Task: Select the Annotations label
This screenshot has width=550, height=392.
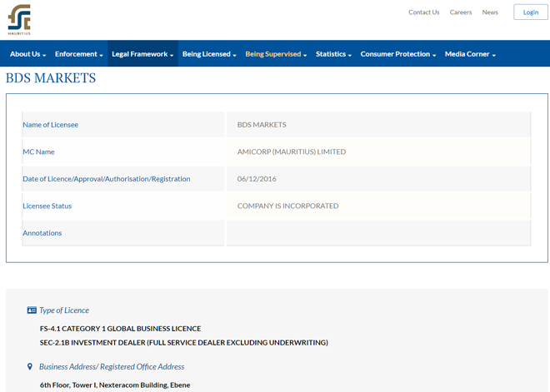Action: 42,233
